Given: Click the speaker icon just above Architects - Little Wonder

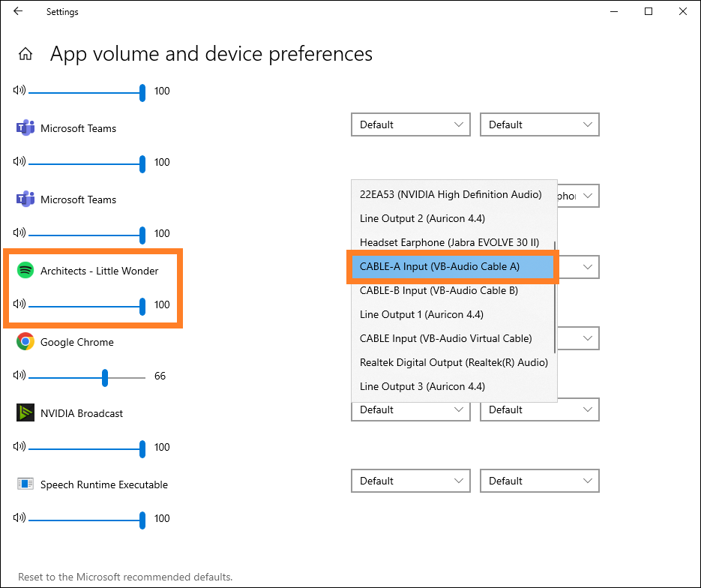Looking at the screenshot, I should tap(19, 232).
